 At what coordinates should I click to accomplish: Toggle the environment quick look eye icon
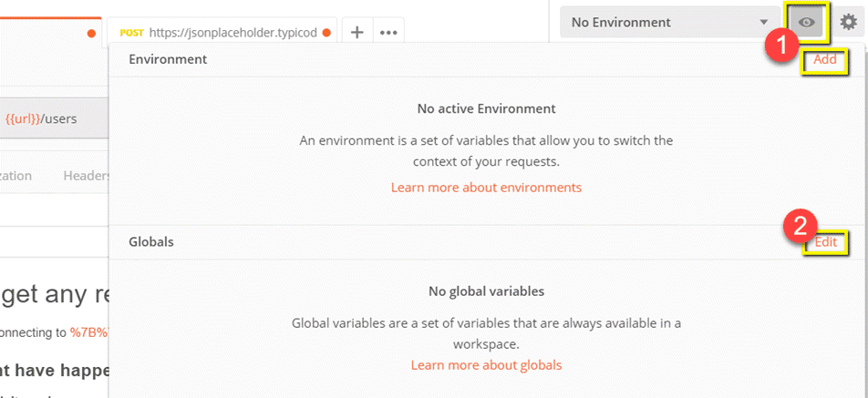point(808,23)
